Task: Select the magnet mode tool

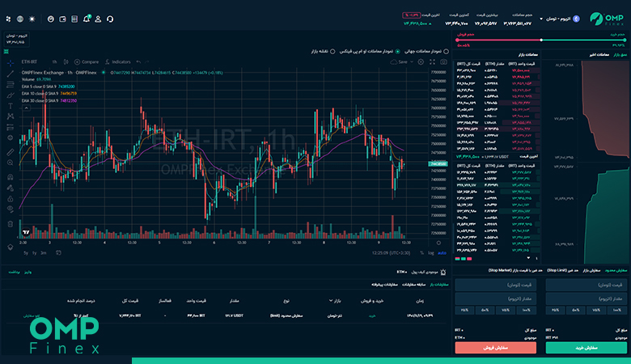Action: (x=11, y=177)
